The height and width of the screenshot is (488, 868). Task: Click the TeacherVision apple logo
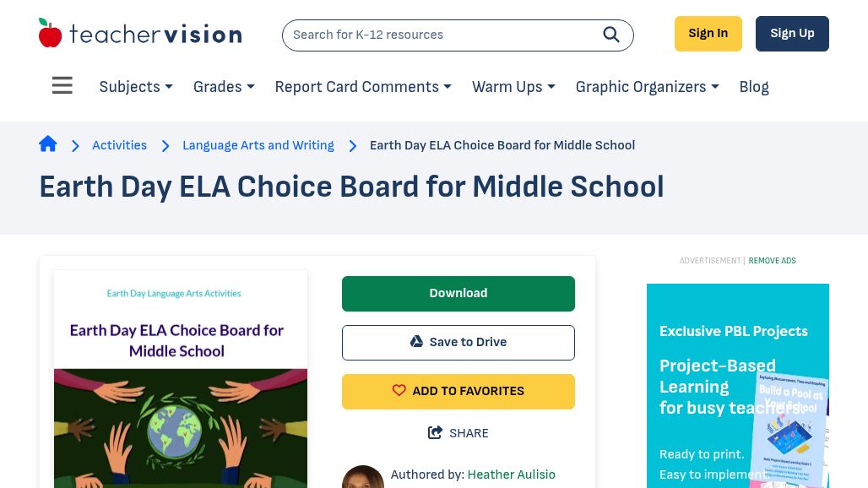coord(51,34)
